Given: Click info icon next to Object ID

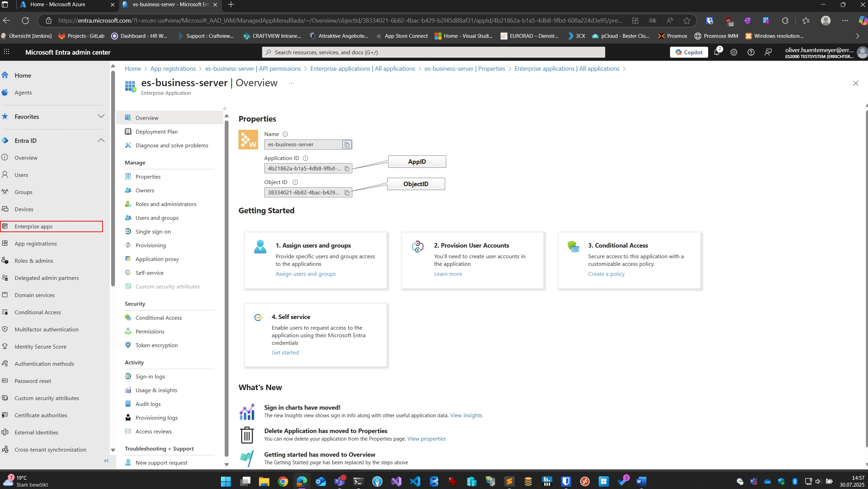Looking at the screenshot, I should 295,182.
